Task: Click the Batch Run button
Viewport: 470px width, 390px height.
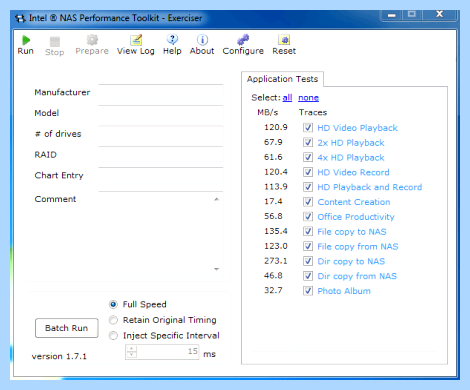Action: (x=67, y=328)
